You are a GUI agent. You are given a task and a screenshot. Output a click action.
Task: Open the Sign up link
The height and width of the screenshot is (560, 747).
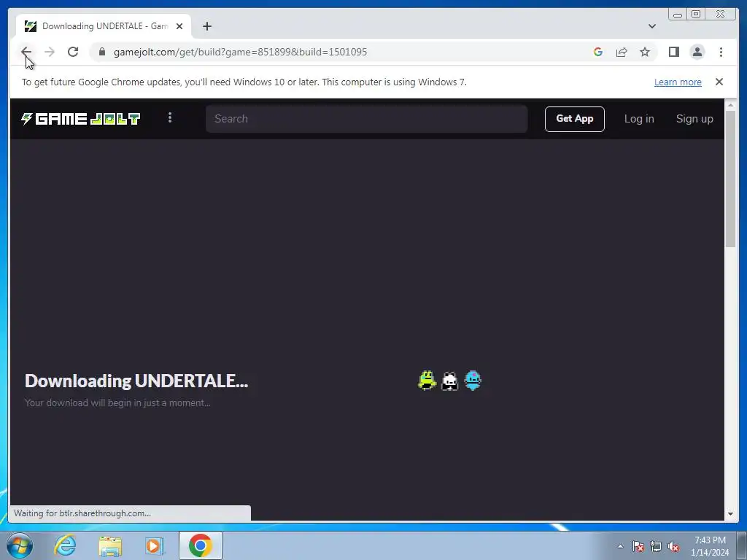(x=694, y=119)
